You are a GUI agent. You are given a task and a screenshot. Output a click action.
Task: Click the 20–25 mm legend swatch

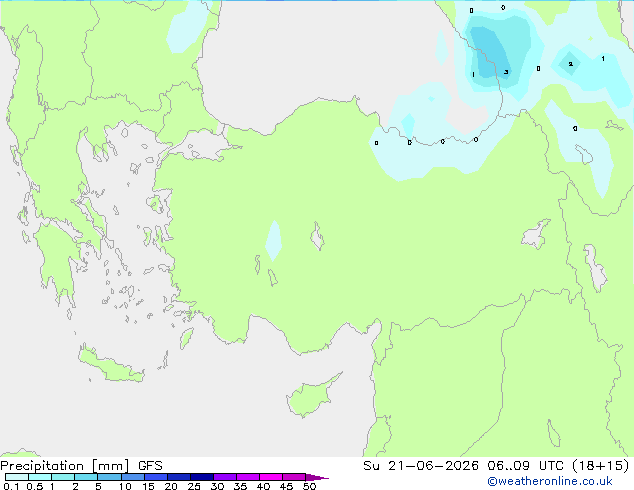(x=178, y=477)
